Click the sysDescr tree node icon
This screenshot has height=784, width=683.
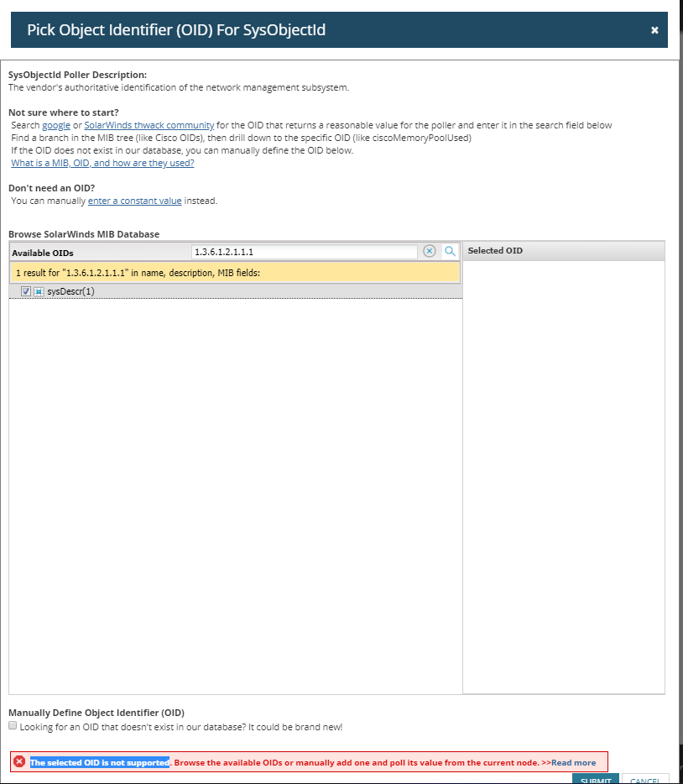[39, 291]
